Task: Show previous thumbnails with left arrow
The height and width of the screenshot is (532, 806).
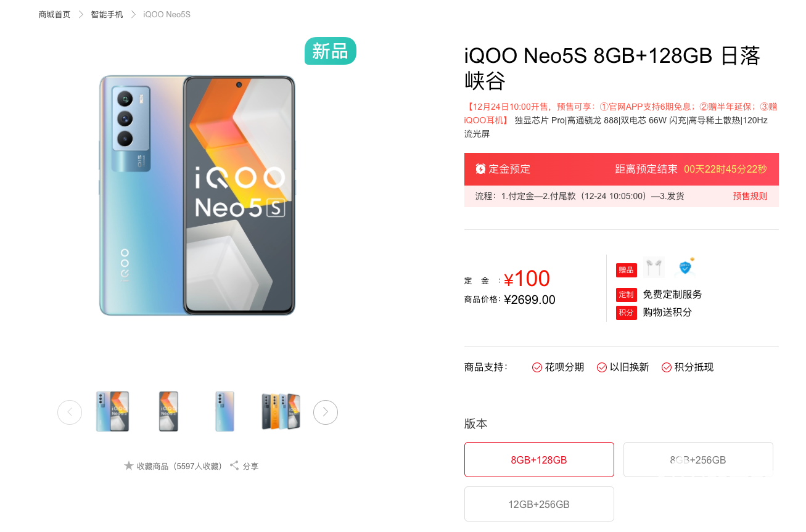Action: [x=70, y=412]
